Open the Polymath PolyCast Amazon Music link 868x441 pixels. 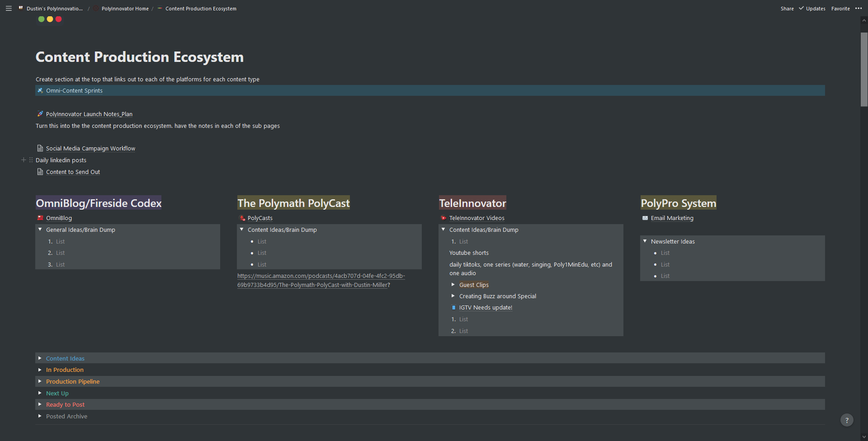321,280
